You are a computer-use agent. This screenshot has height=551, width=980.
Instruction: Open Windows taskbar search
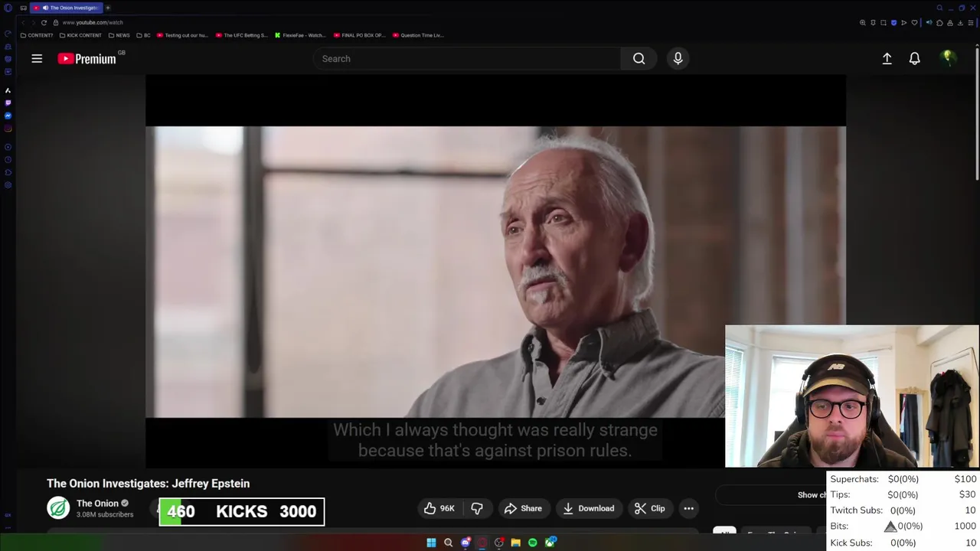point(448,543)
